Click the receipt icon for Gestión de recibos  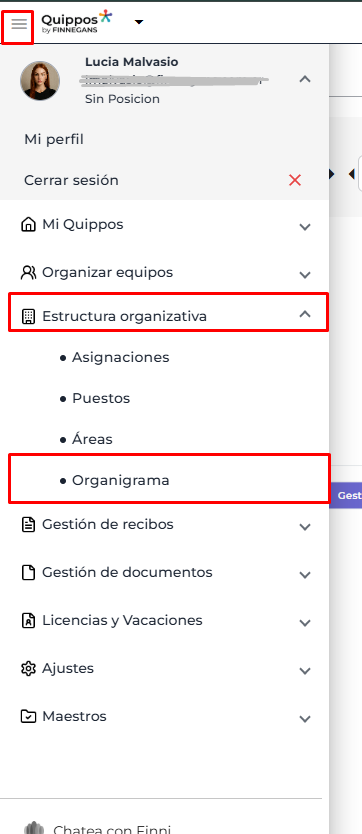tap(28, 524)
